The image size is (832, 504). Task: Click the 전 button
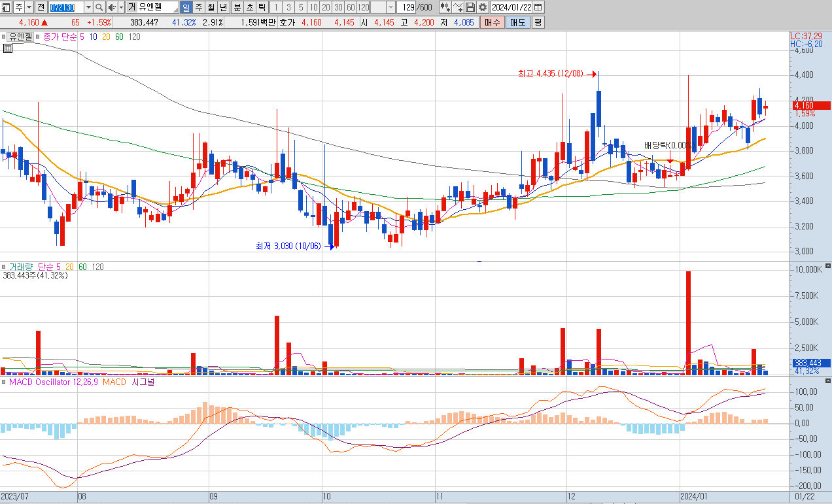click(x=41, y=7)
